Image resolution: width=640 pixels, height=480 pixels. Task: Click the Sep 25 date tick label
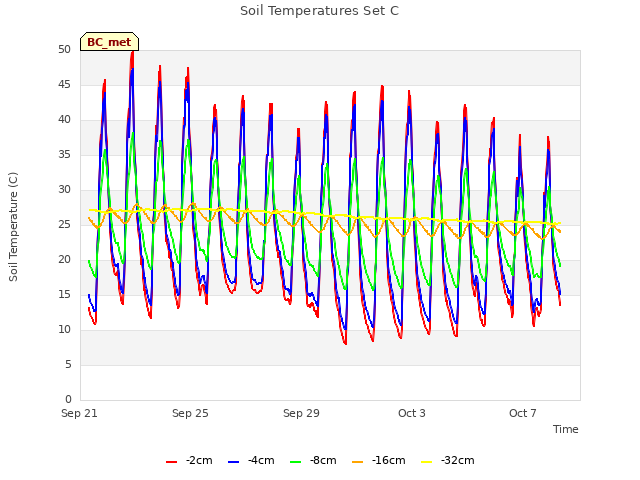(190, 413)
